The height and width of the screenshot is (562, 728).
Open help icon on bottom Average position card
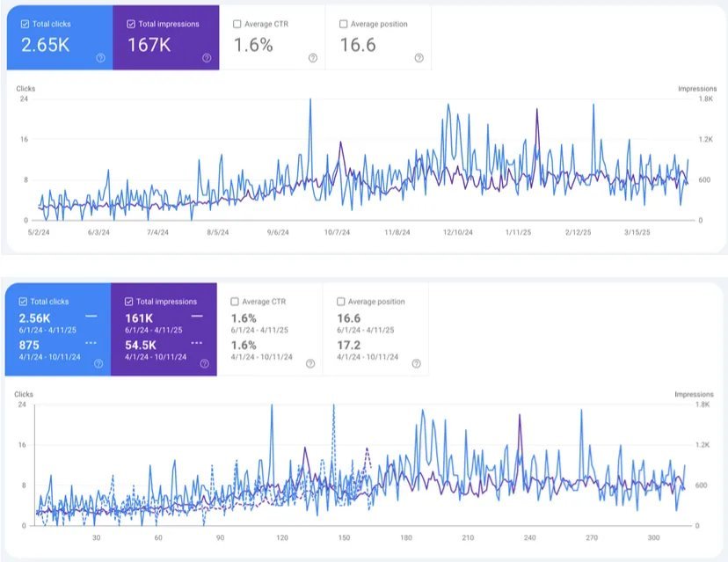(x=417, y=363)
